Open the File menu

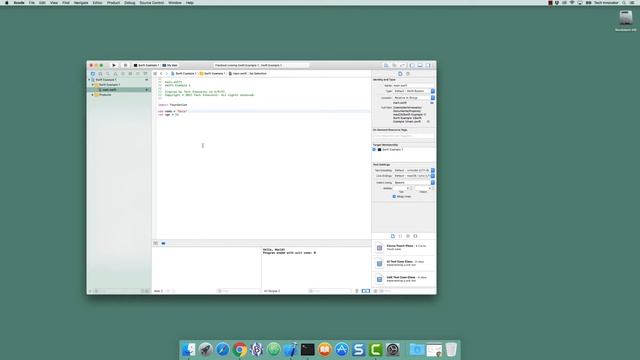point(31,3)
